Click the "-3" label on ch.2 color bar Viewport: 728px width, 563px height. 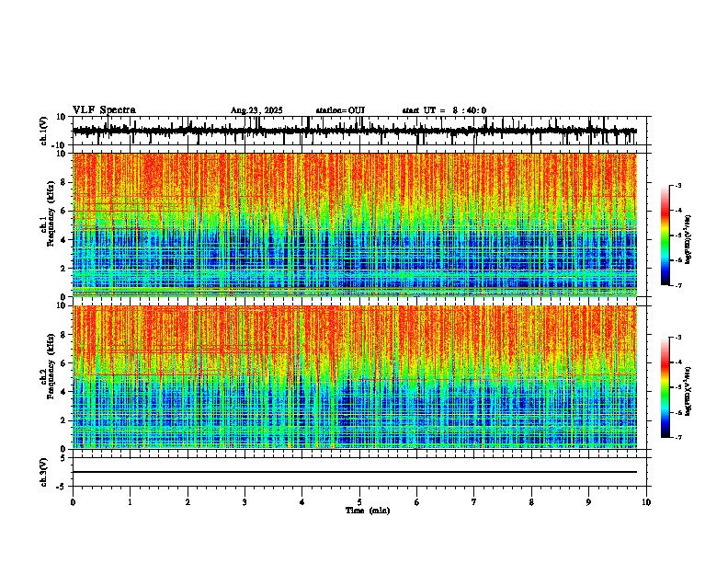pyautogui.click(x=678, y=338)
